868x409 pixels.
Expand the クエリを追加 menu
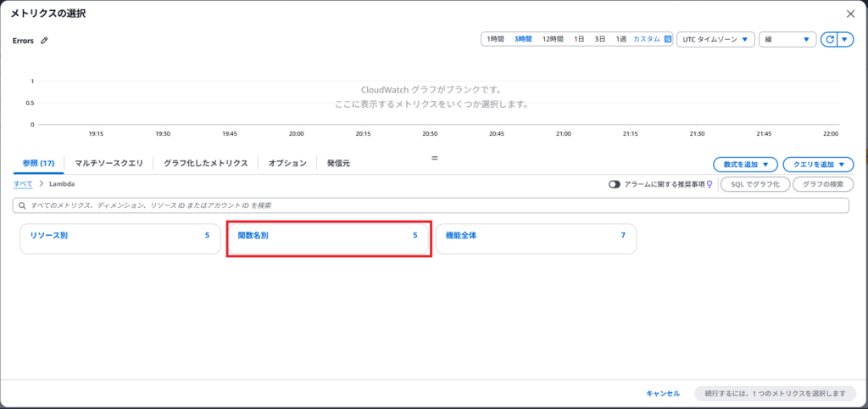click(x=818, y=164)
